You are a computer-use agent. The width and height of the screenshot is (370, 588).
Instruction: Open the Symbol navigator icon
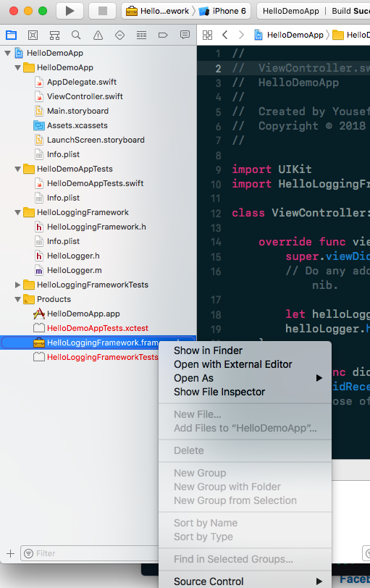(x=55, y=35)
